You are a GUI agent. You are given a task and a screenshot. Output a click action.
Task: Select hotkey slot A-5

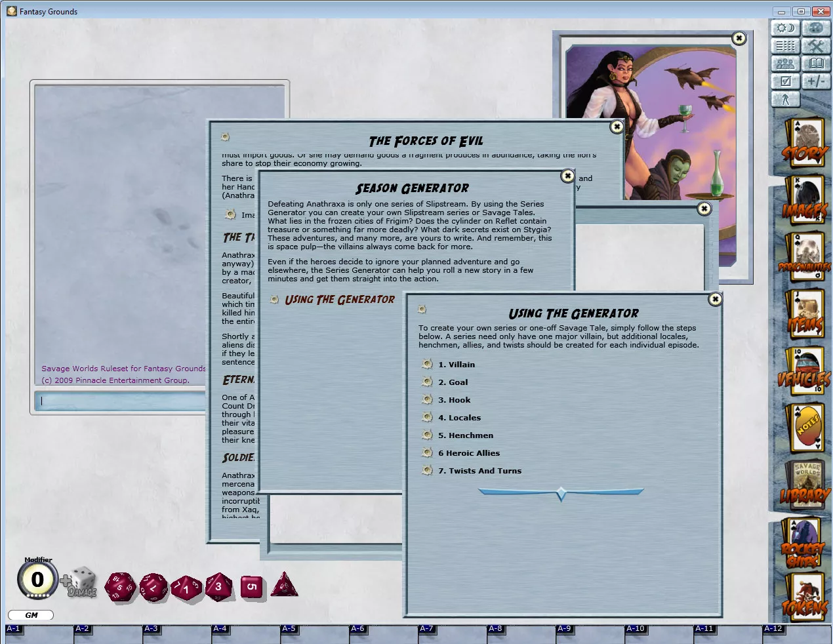[315, 634]
